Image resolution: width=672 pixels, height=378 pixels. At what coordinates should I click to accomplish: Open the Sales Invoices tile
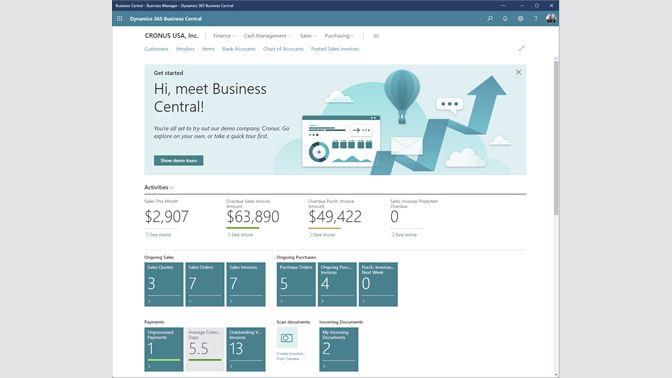coord(246,285)
